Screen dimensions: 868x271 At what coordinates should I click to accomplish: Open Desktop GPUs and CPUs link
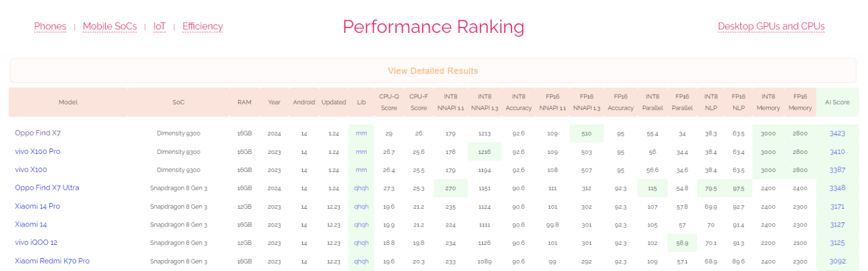point(771,27)
